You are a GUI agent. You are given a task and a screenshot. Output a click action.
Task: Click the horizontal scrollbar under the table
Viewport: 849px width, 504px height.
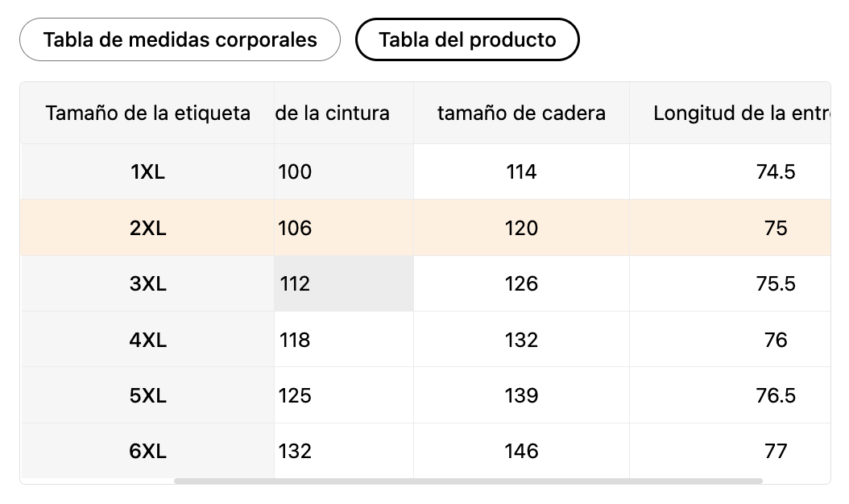click(468, 481)
